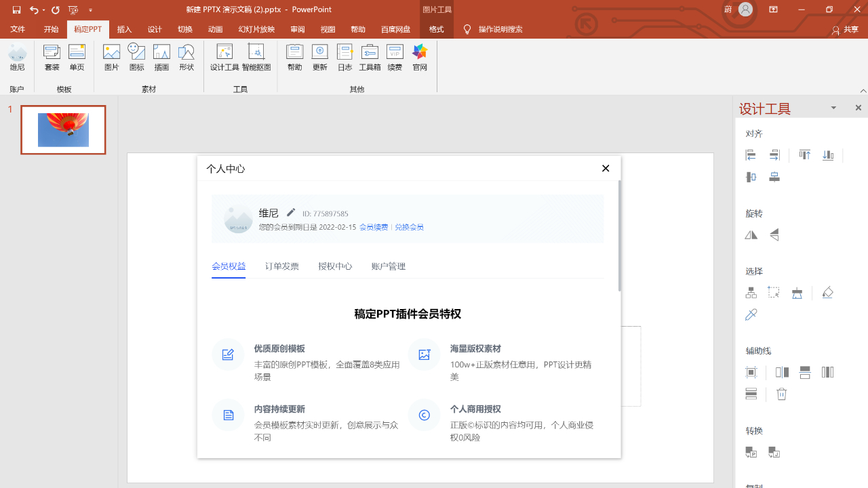Click the pencil icon to edit nickname 维尼
868x488 pixels.
pos(290,212)
